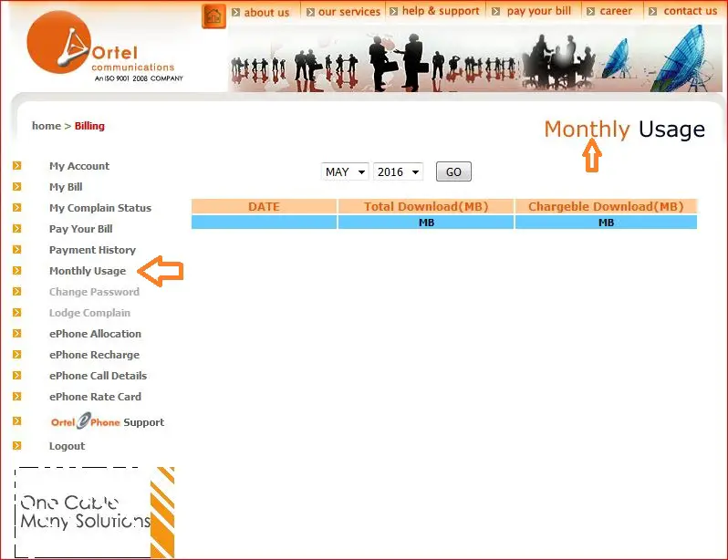This screenshot has width=728, height=560.
Task: Open the 'our services' menu item
Action: click(x=348, y=12)
